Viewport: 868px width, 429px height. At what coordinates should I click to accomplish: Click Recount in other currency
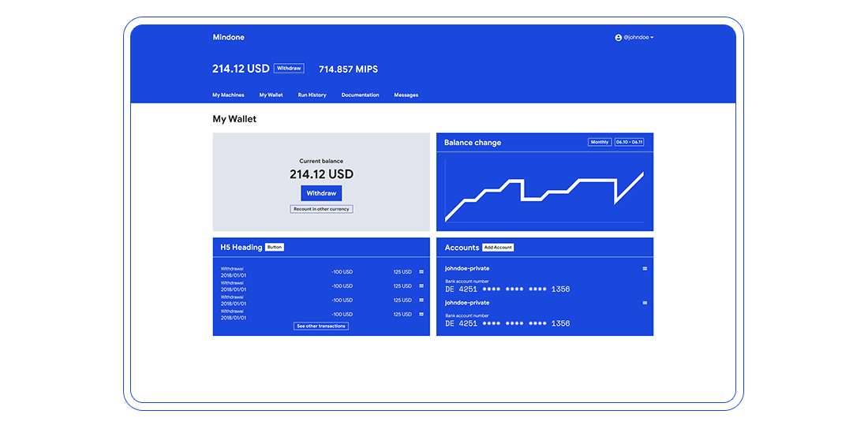pos(322,209)
